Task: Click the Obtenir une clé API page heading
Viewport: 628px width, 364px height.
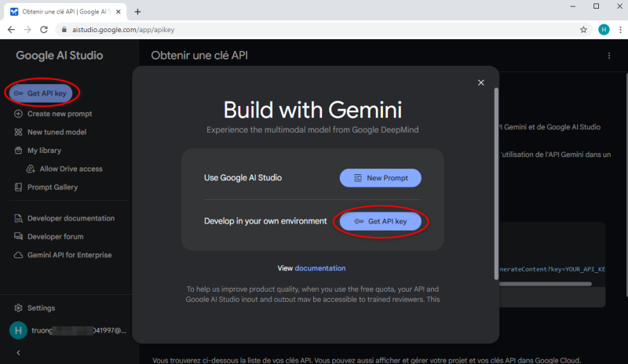Action: tap(199, 55)
